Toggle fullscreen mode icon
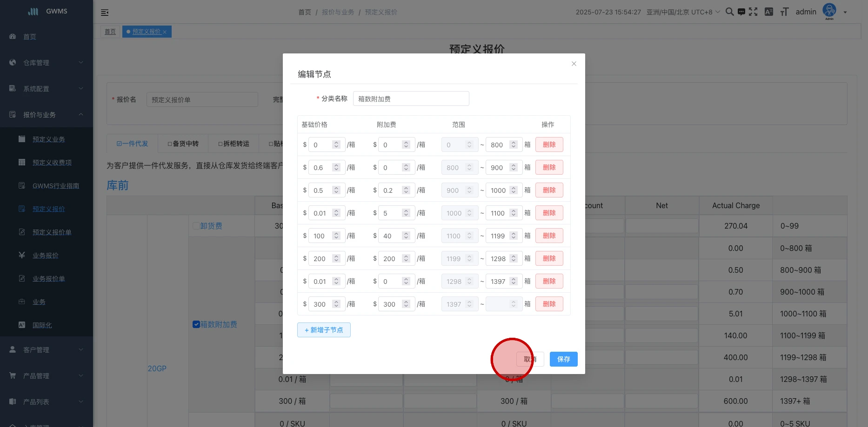The image size is (868, 427). click(753, 12)
